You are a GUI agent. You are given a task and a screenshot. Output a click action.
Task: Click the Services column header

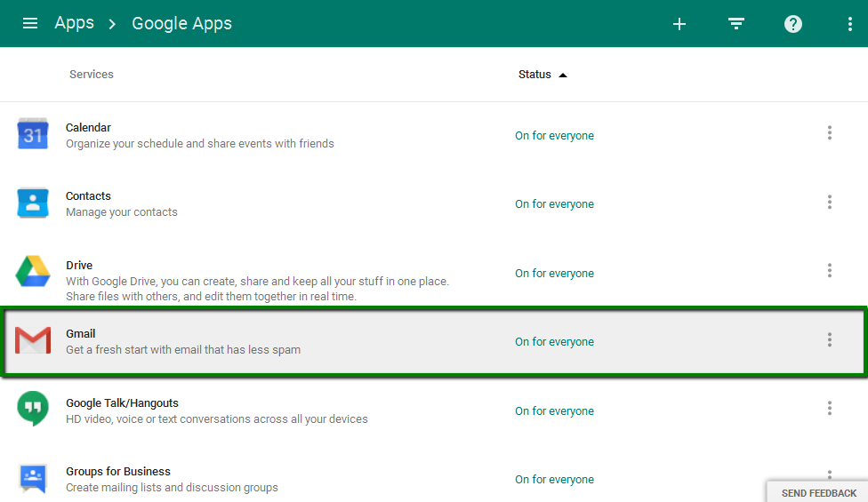tap(92, 74)
